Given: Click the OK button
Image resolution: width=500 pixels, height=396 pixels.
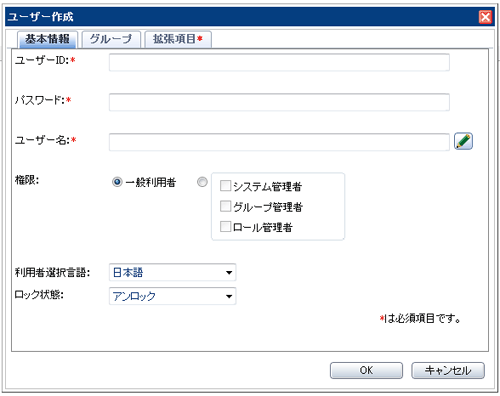Looking at the screenshot, I should [x=366, y=370].
